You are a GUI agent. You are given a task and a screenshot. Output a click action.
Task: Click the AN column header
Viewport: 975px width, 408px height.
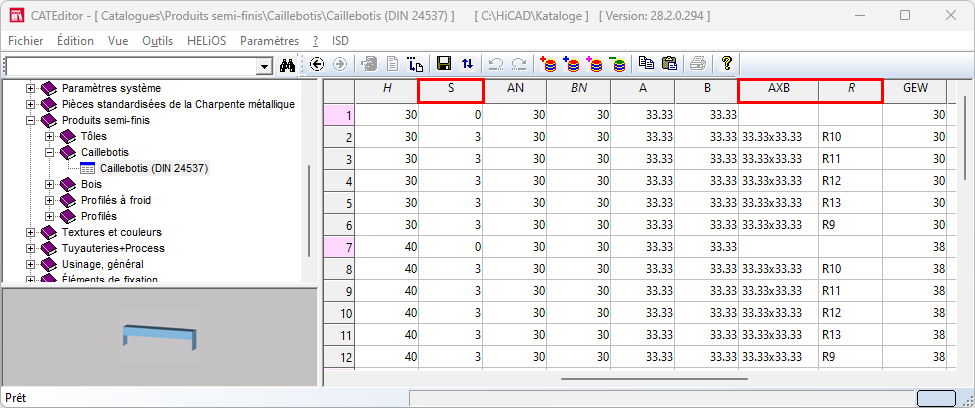[x=515, y=91]
